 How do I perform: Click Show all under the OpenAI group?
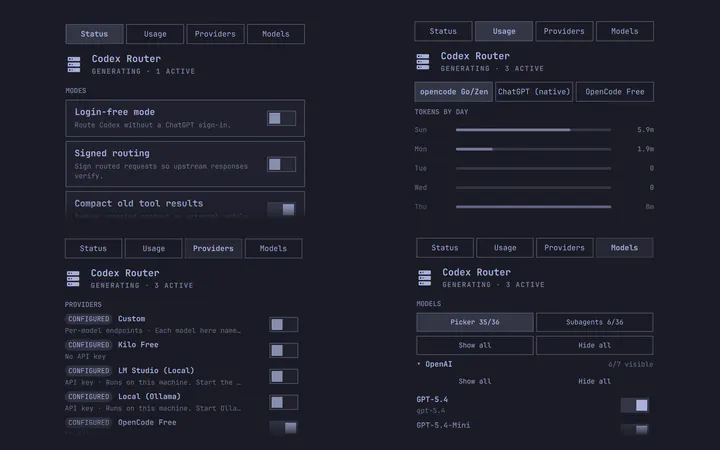475,382
